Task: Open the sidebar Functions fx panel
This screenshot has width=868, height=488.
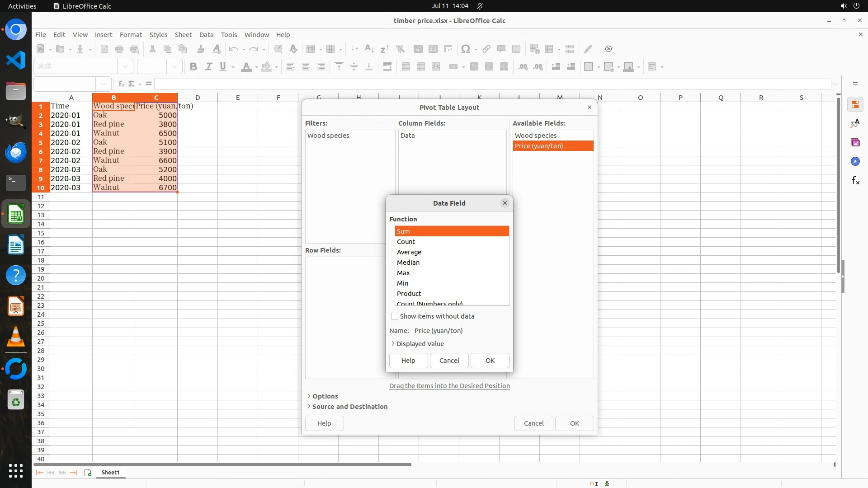Action: click(855, 181)
